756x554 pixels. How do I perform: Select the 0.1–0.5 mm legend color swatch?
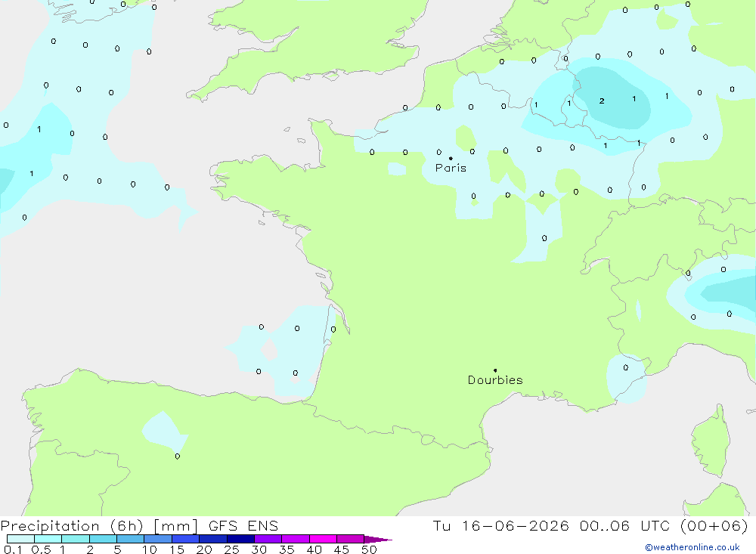(20, 539)
